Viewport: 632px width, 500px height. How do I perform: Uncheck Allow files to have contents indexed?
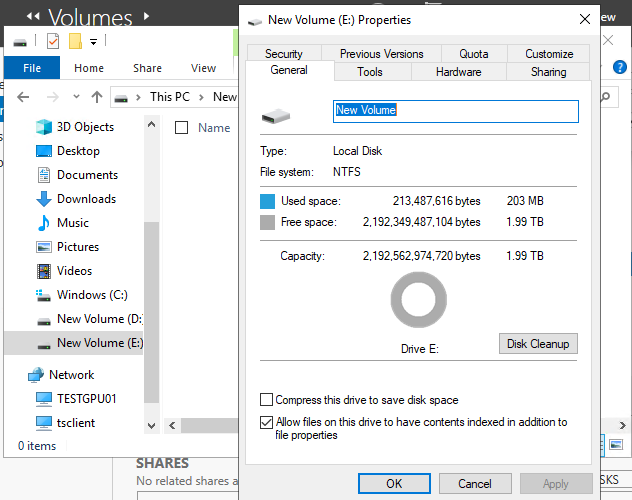pos(266,422)
